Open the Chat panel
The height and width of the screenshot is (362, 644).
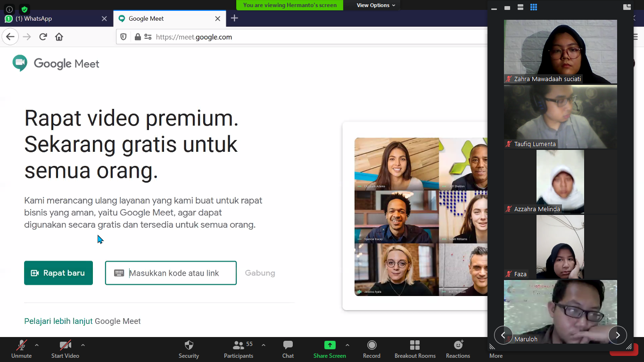click(288, 349)
